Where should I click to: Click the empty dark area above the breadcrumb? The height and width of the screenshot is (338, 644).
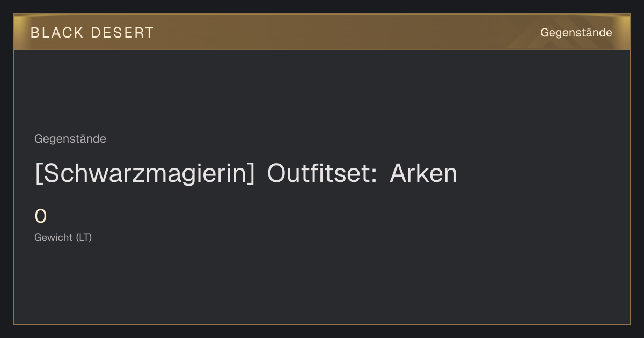322,91
